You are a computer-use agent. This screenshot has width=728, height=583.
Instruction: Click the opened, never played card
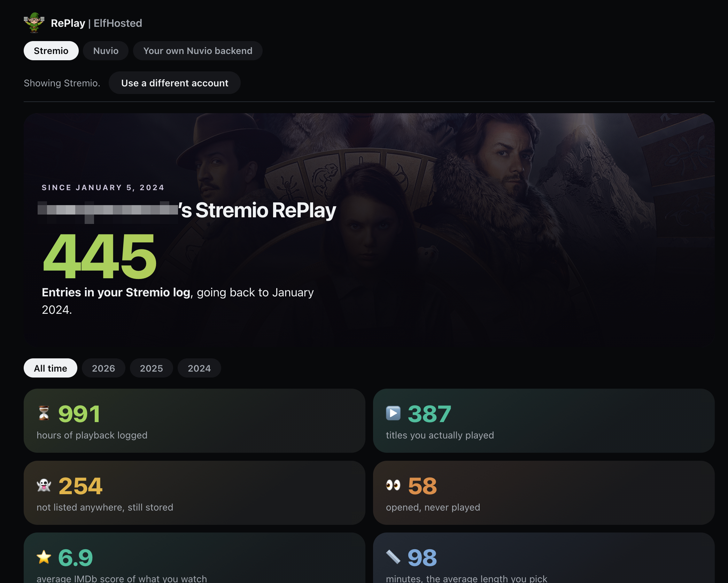pos(544,493)
